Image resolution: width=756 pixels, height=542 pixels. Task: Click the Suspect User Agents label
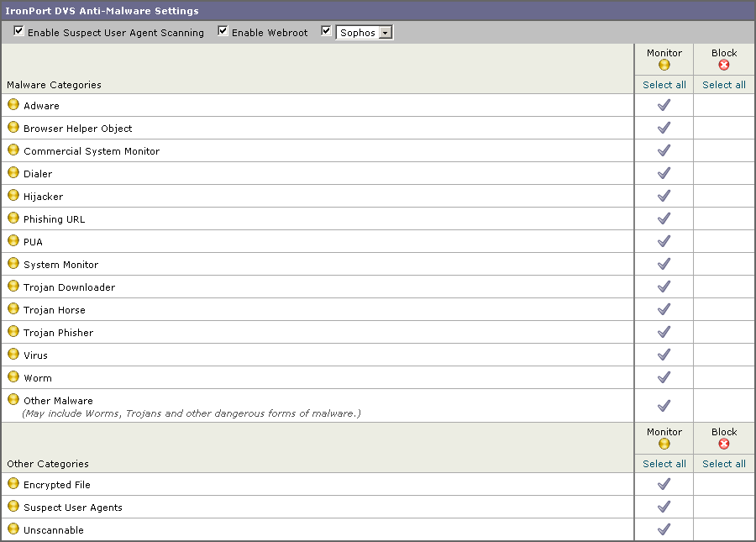[x=73, y=508]
